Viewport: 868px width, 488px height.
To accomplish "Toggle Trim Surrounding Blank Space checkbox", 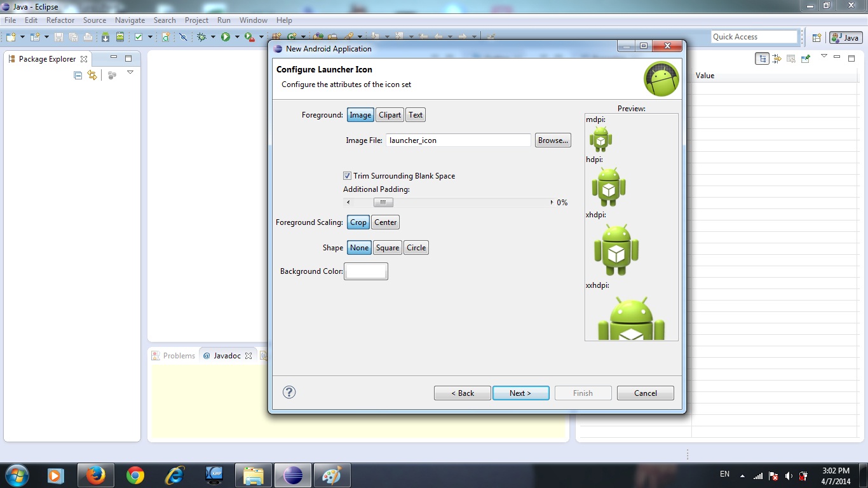I will [x=347, y=176].
